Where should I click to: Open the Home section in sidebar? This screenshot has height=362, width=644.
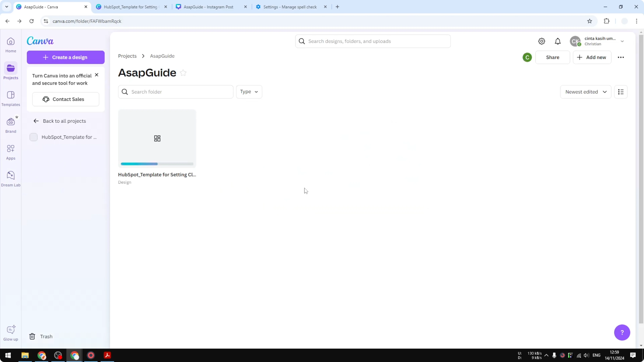tap(10, 45)
